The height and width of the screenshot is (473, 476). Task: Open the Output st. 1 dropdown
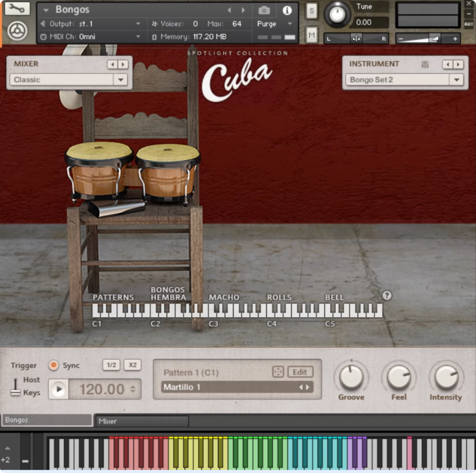tap(90, 24)
